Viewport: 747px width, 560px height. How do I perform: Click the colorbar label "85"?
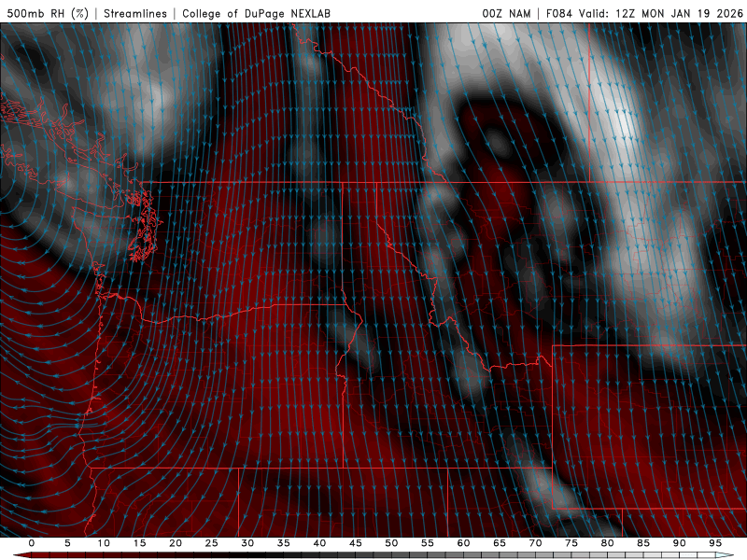643,543
